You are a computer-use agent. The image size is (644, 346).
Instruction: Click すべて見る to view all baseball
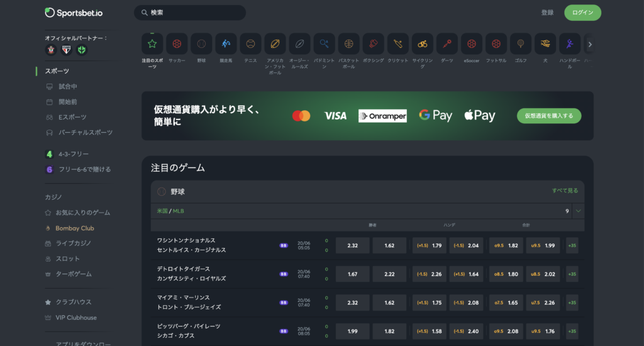click(565, 191)
